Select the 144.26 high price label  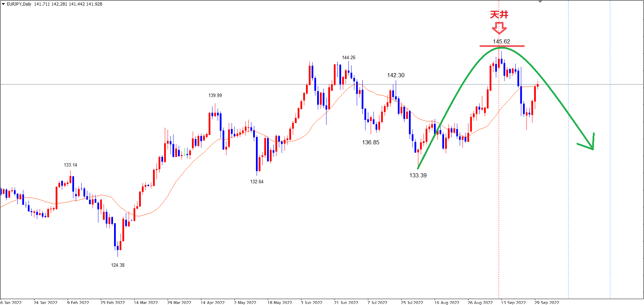click(348, 57)
